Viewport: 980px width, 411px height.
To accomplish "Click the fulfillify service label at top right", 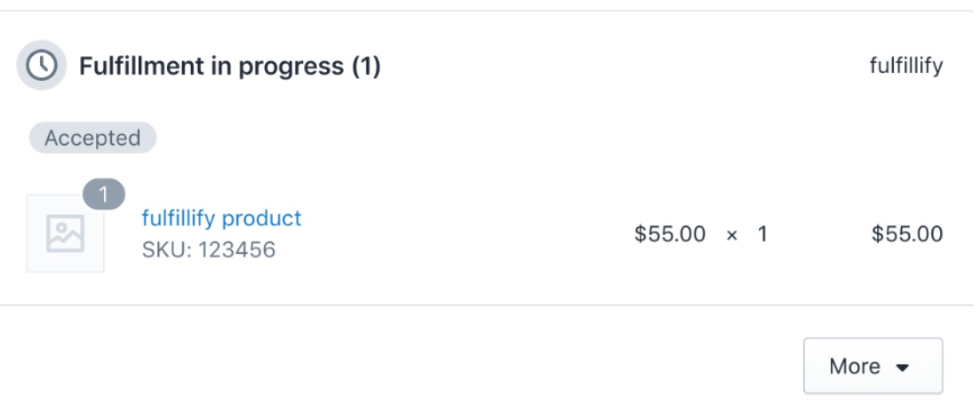I will point(906,65).
